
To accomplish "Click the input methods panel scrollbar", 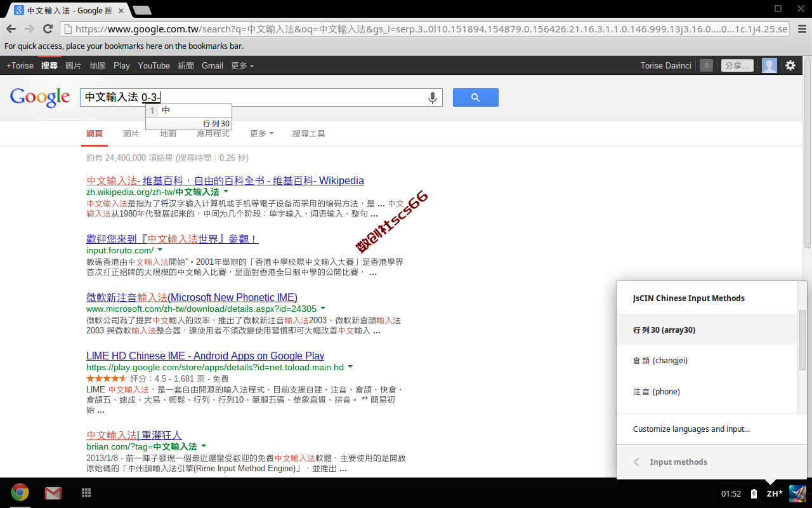I will click(x=802, y=340).
